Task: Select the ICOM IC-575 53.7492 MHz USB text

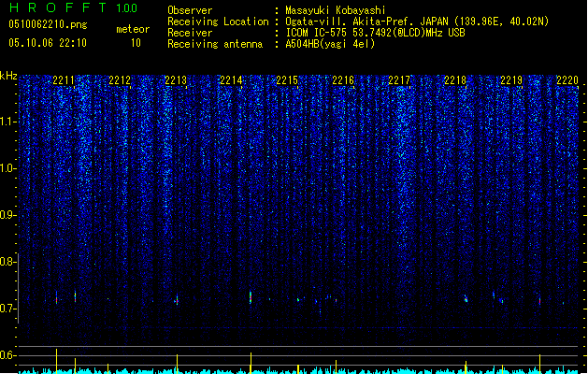Action: coord(375,33)
